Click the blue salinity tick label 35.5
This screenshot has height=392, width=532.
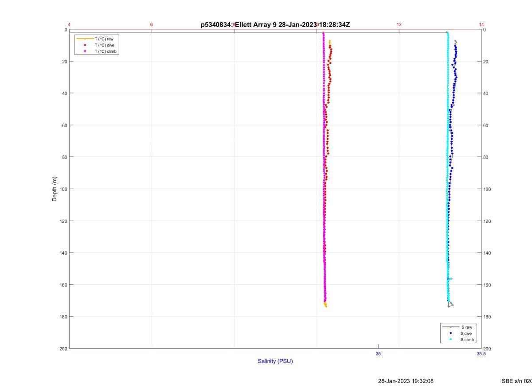click(481, 353)
